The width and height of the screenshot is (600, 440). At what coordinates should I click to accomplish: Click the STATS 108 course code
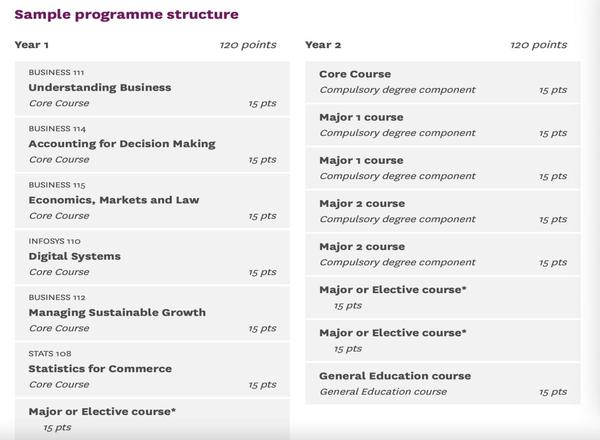coord(50,354)
